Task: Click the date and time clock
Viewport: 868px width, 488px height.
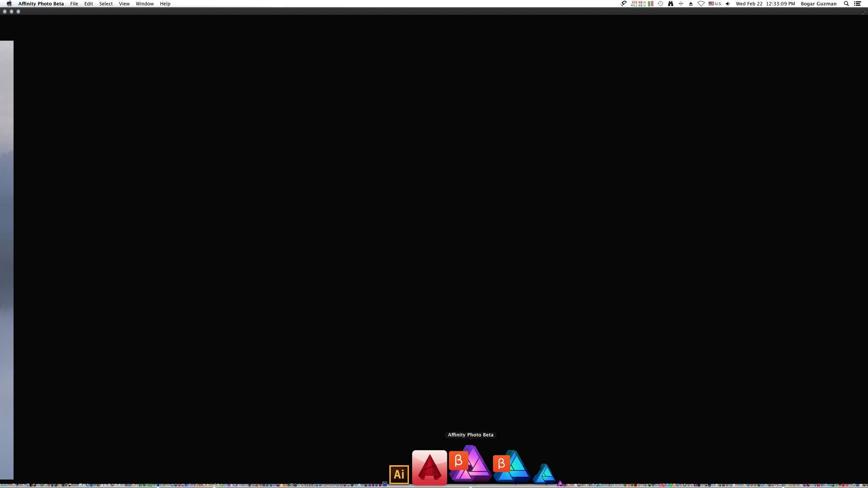Action: tap(765, 4)
